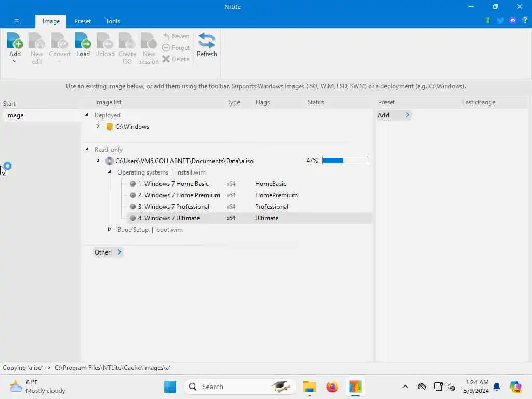The image size is (532, 399).
Task: Click the Status column header
Action: click(315, 102)
